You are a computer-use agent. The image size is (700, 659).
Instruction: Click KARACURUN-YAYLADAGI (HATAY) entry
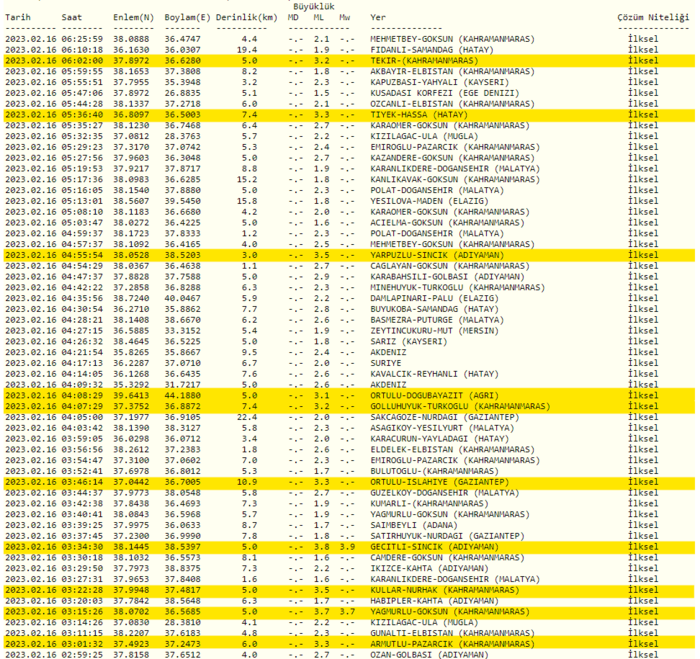[x=439, y=439]
